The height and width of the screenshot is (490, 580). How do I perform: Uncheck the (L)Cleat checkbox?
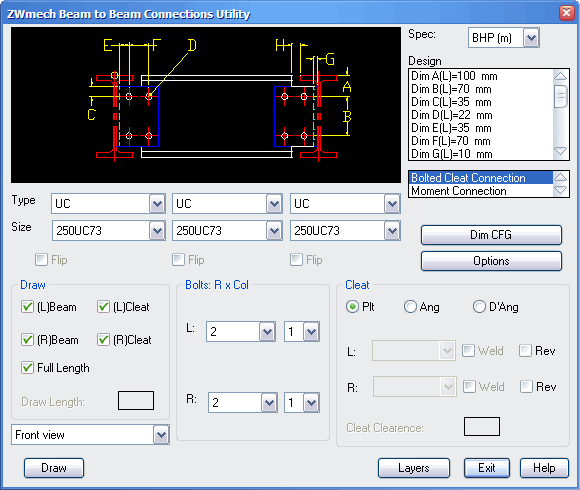coord(103,307)
